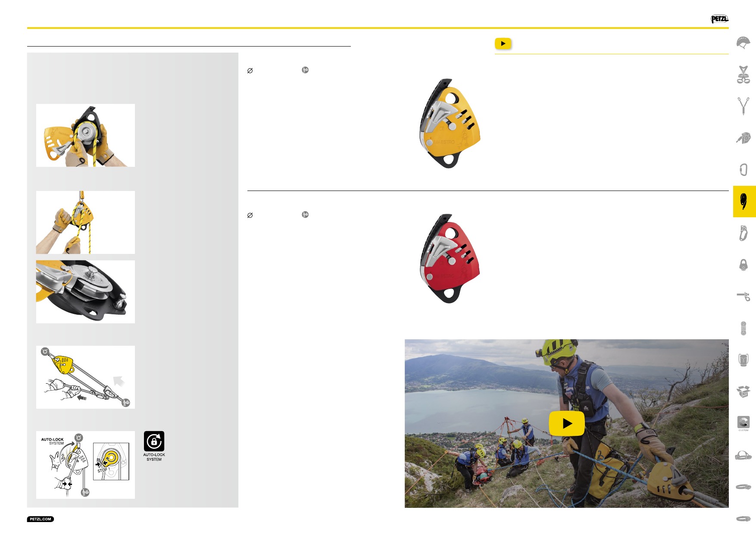Click the Petzl logo

pyautogui.click(x=719, y=19)
